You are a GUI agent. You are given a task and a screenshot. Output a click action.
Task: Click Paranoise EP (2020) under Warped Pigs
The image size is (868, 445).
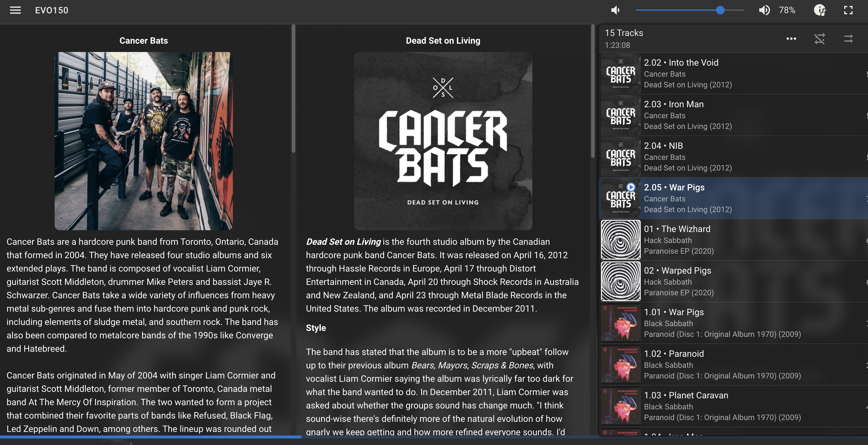[x=679, y=292]
